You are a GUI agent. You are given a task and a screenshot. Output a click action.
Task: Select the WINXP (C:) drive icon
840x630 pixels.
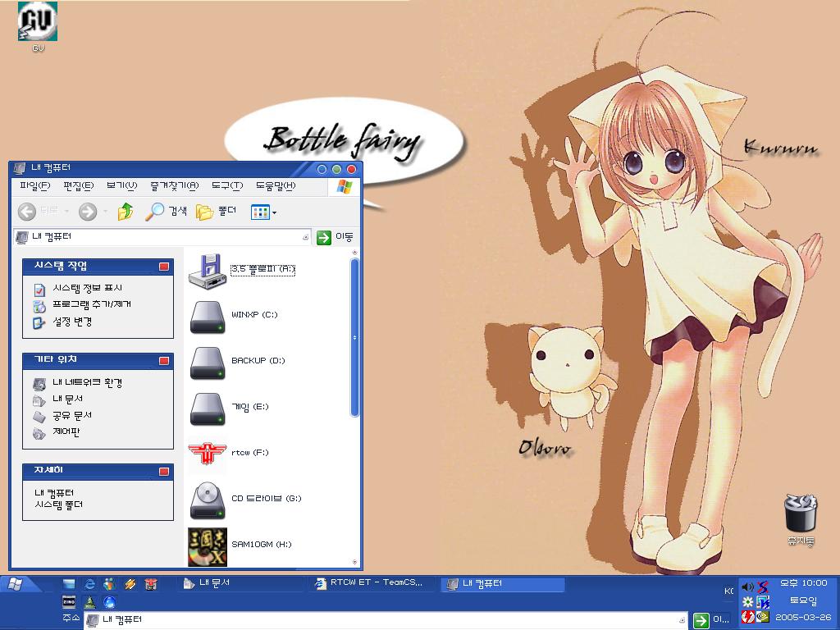207,316
